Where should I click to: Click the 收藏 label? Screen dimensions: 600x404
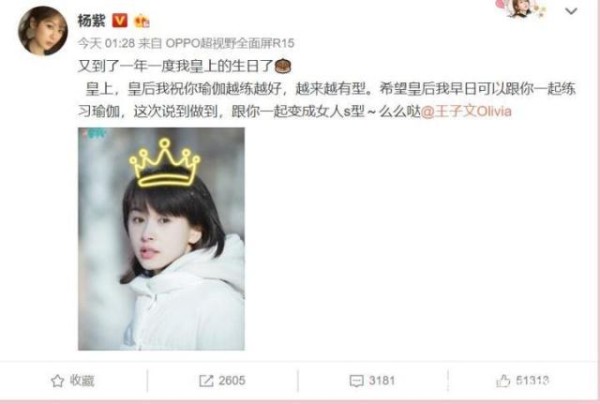pos(82,381)
